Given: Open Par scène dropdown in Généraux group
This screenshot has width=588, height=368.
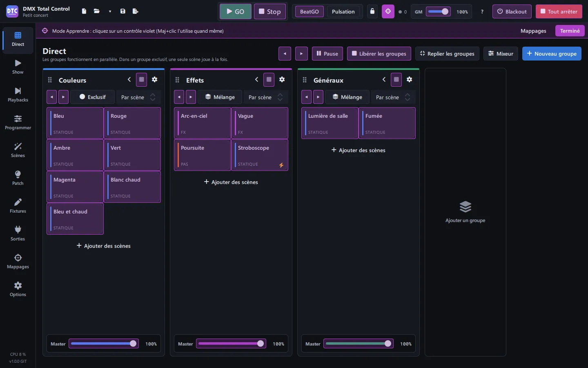Looking at the screenshot, I should point(393,97).
